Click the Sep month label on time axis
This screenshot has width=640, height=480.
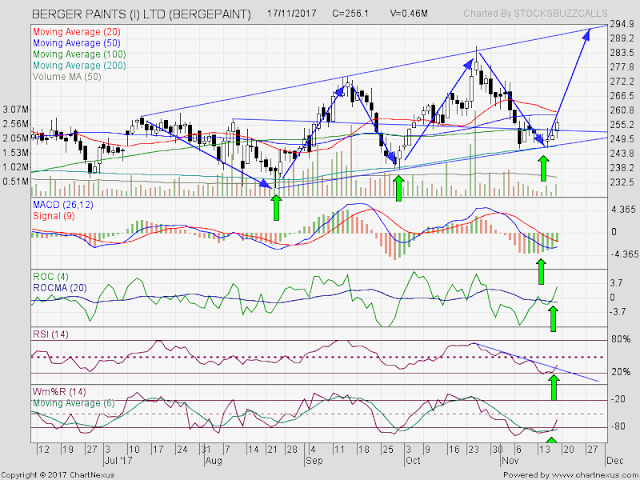(314, 461)
